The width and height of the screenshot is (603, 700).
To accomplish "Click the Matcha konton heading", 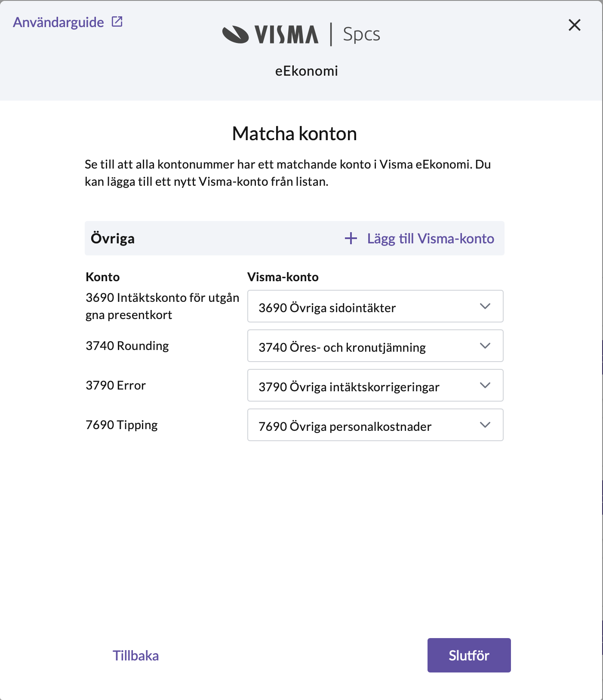I will (x=295, y=134).
